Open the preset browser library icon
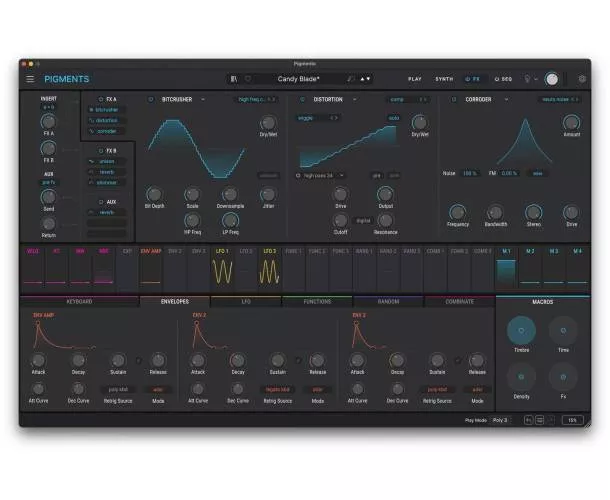610x500 pixels. pyautogui.click(x=234, y=79)
